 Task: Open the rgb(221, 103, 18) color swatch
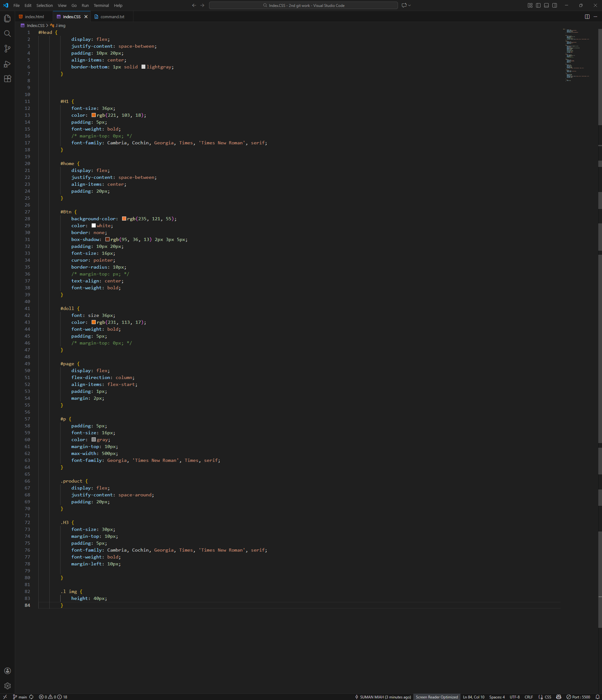(x=94, y=115)
